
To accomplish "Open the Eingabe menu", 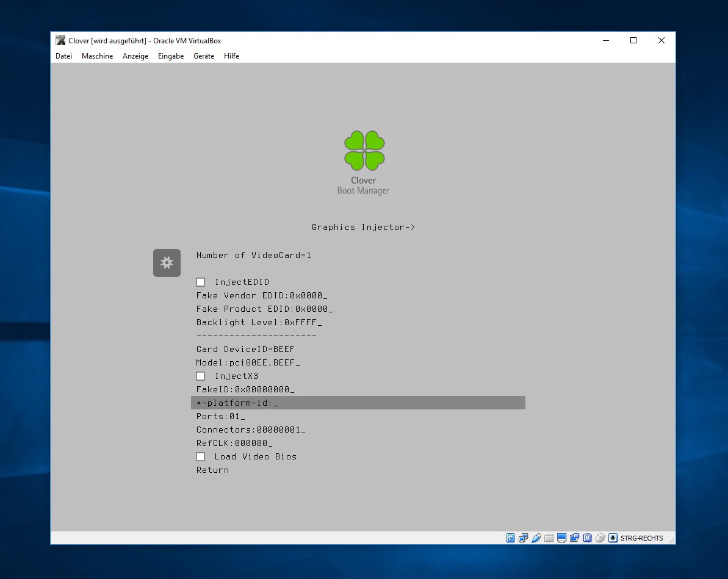I will click(171, 56).
